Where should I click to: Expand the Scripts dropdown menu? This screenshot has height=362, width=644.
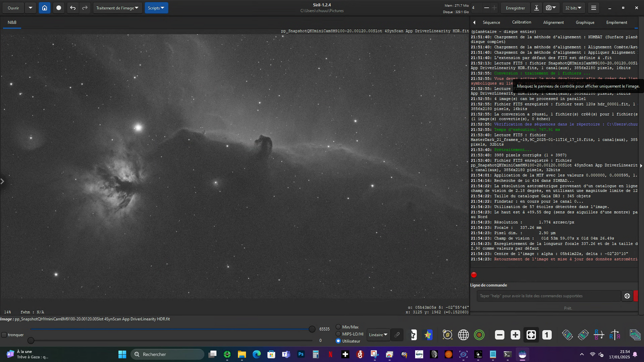156,8
